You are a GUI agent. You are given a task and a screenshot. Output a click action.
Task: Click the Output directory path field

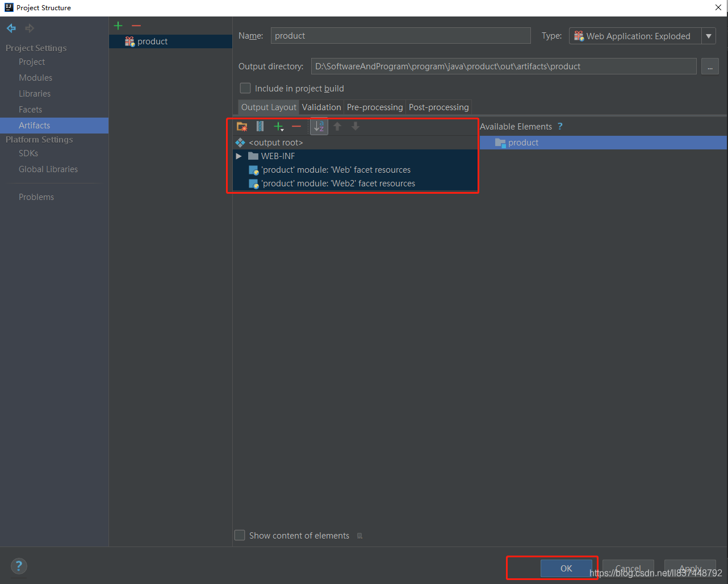click(x=504, y=66)
